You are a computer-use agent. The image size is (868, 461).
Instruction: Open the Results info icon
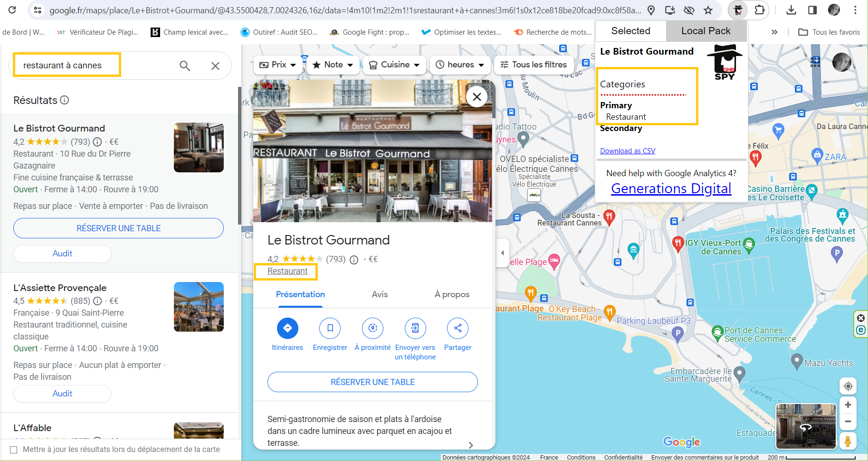(65, 100)
